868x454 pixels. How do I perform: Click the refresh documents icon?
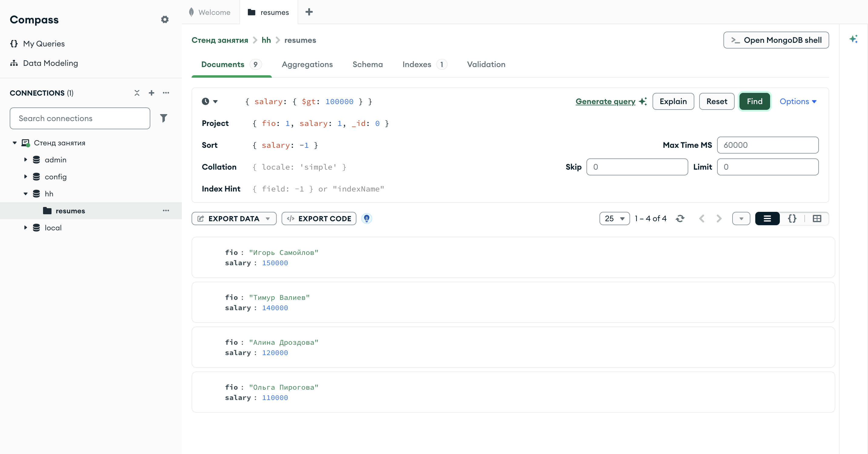tap(680, 219)
